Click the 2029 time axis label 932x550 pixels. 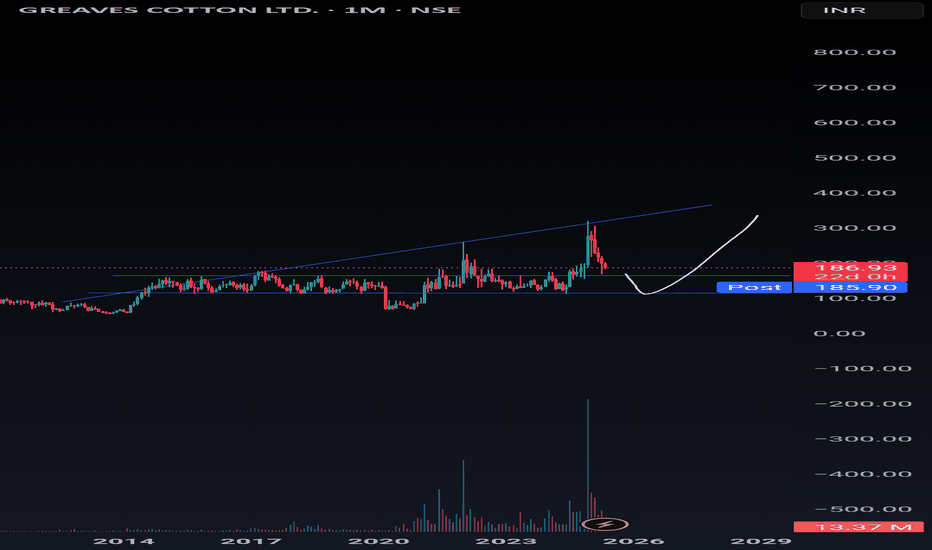(761, 541)
